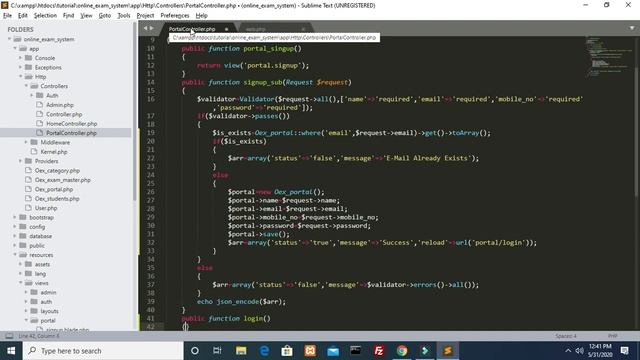The width and height of the screenshot is (640, 360).
Task: Switch to the second open file tab
Action: coord(256,29)
